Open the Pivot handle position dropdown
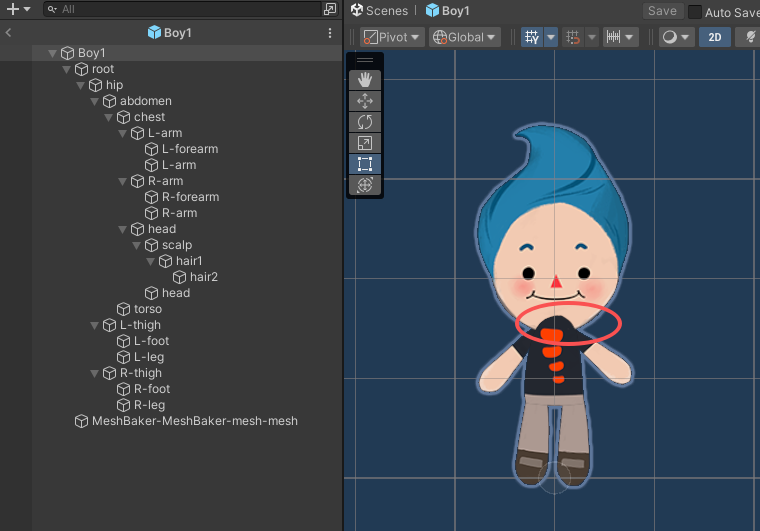760x531 pixels. coord(391,37)
